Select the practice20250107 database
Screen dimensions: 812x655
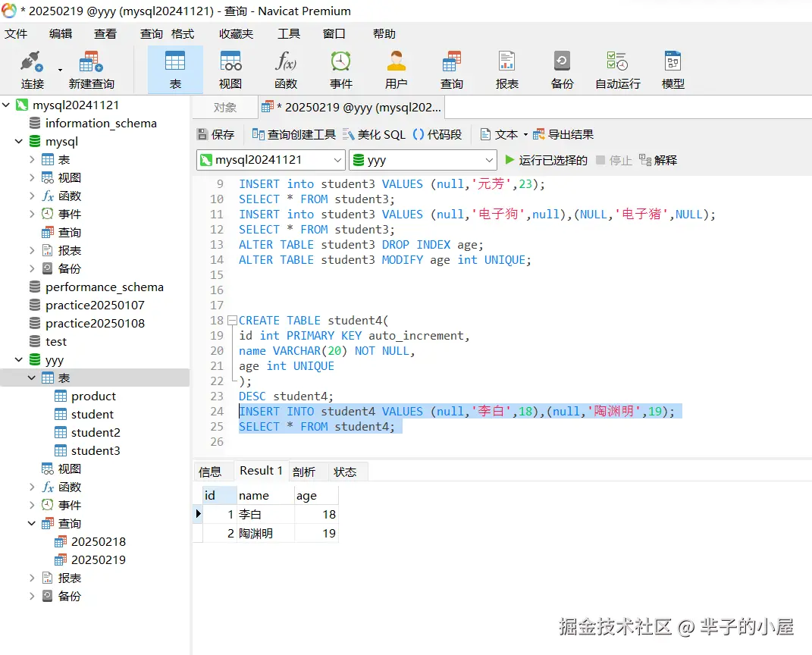click(95, 305)
